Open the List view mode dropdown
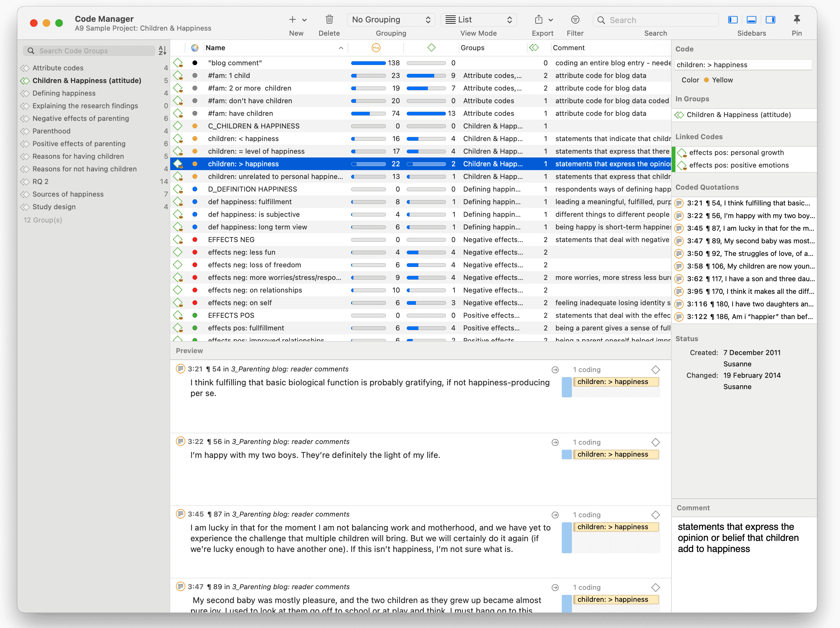Image resolution: width=840 pixels, height=628 pixels. 478,20
